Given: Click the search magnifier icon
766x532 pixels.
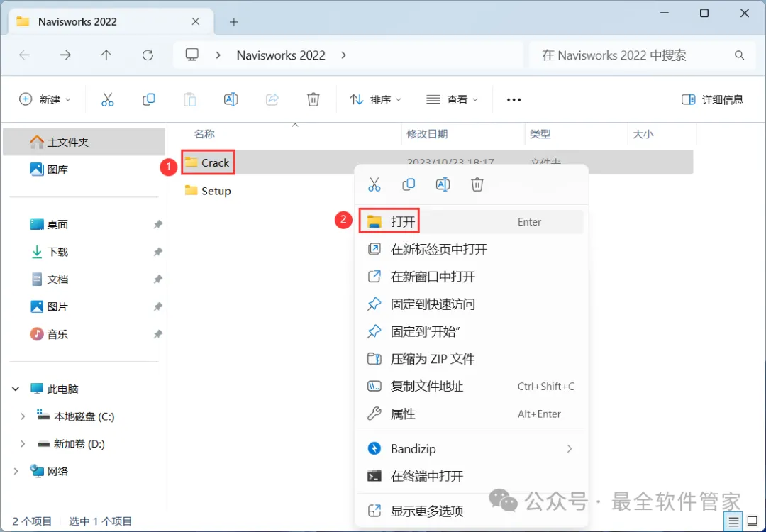Looking at the screenshot, I should tap(739, 55).
